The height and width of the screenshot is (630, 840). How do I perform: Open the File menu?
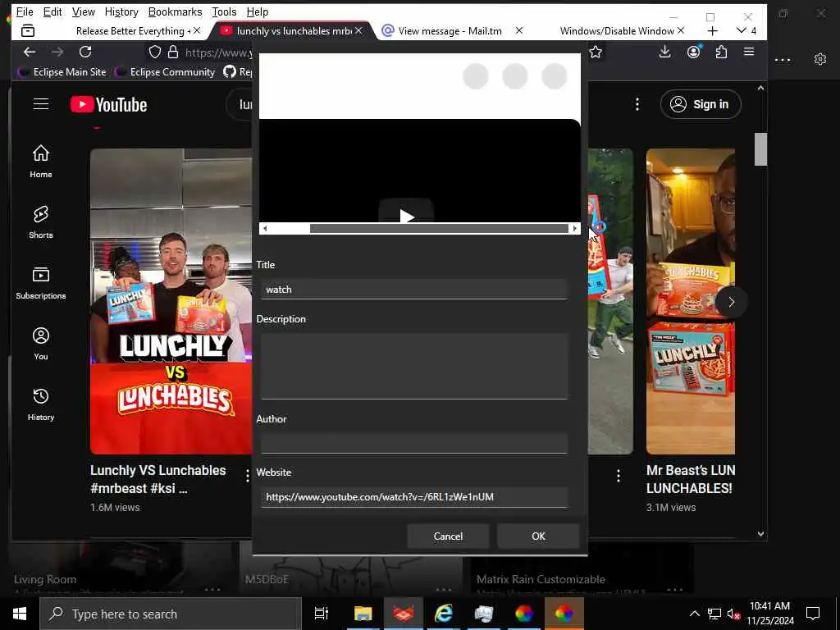[x=25, y=11]
